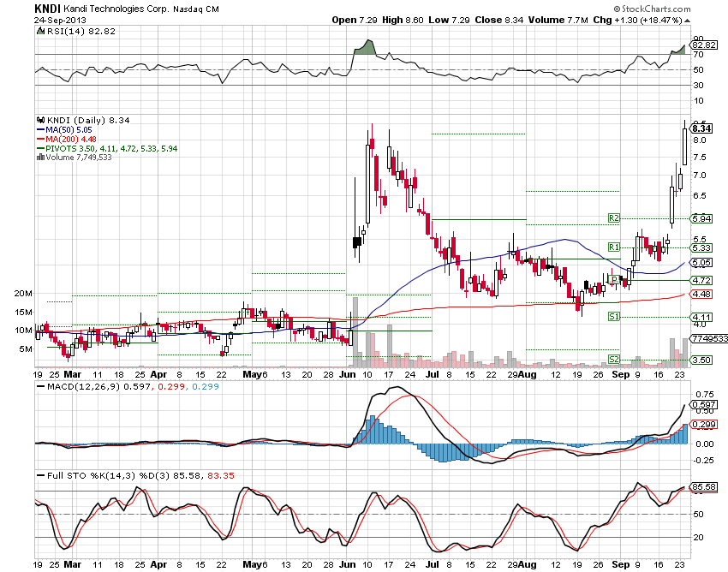Image resolution: width=728 pixels, height=572 pixels.
Task: Click the RSI(14) 82.82 indicator label
Action: tap(81, 31)
